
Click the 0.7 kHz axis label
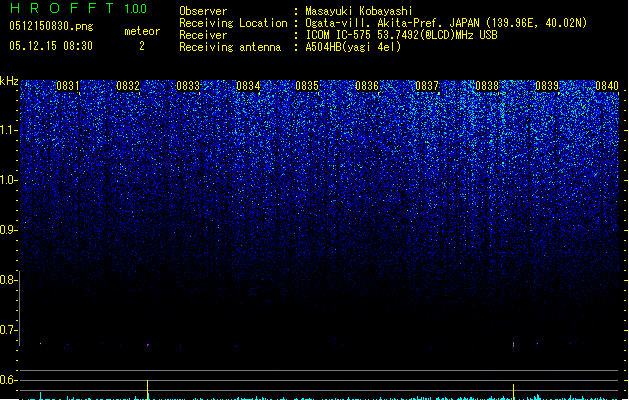coord(8,330)
